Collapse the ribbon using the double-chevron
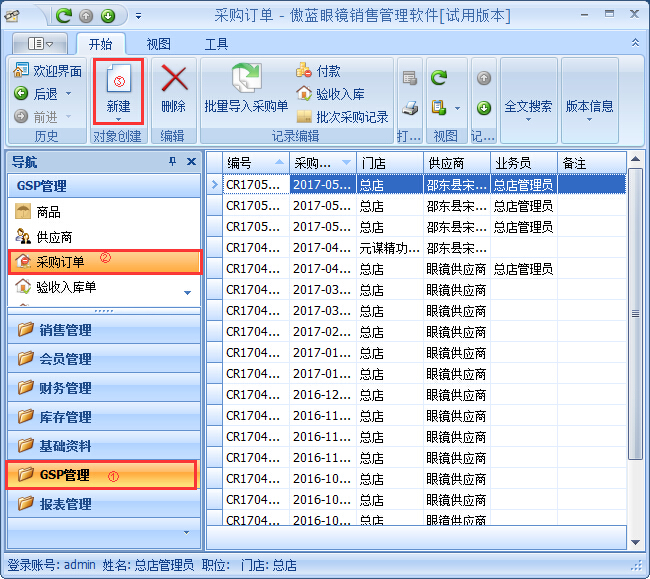This screenshot has width=650, height=579. click(x=635, y=43)
